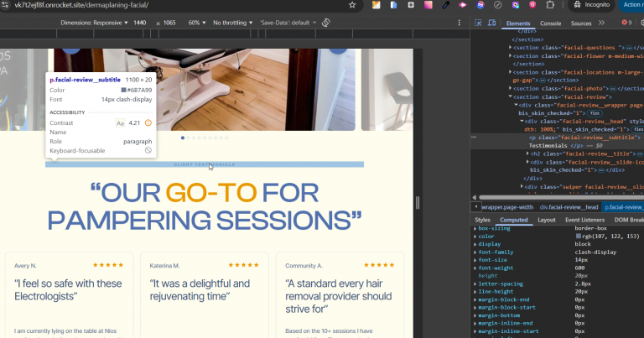Expand the facial-questions section node

[511, 47]
